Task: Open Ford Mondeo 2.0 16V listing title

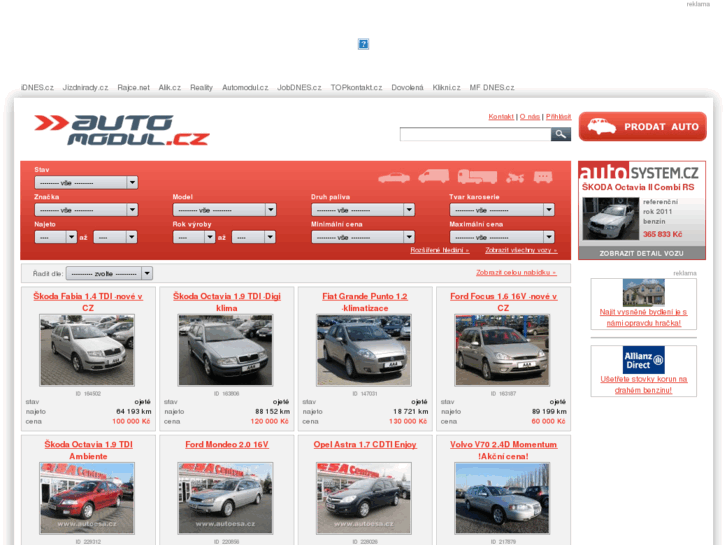Action: click(227, 444)
